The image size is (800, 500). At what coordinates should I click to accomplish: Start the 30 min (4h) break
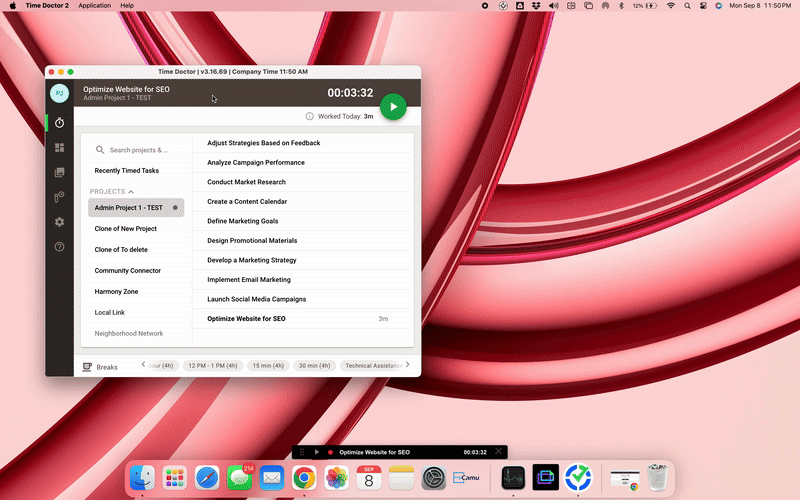[x=314, y=365]
